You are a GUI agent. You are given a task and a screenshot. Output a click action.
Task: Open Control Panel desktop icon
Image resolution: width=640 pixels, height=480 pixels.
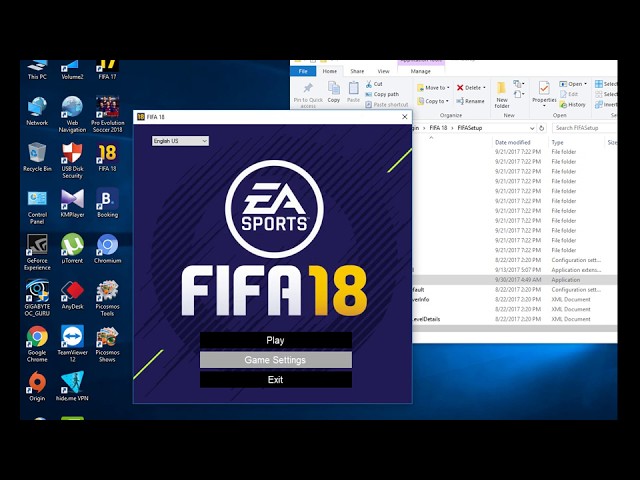click(x=37, y=207)
